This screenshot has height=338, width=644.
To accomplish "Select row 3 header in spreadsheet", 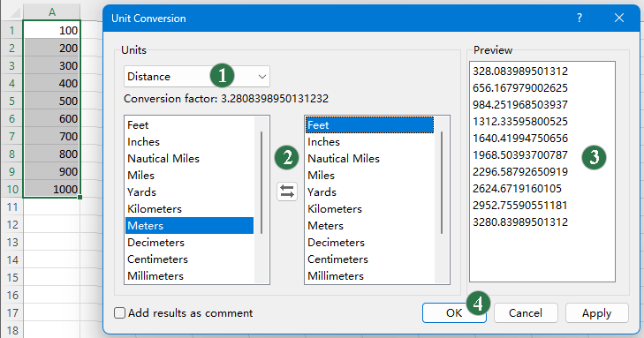I will [11, 65].
